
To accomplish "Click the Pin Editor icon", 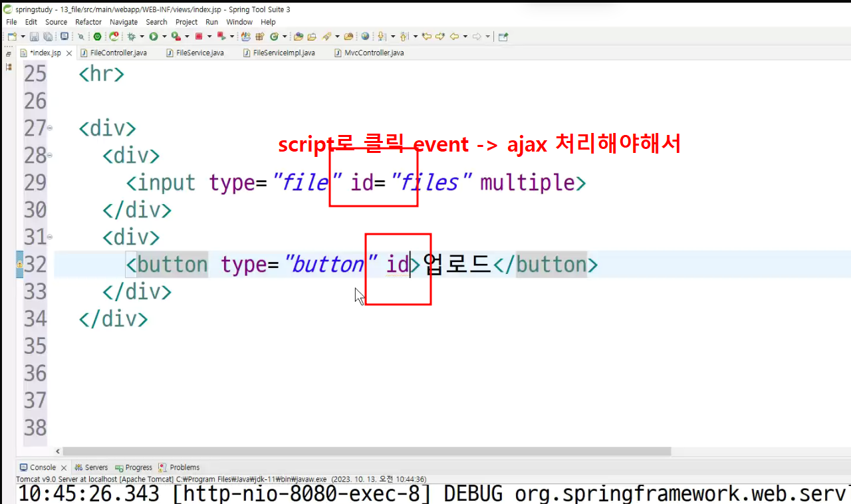I will (503, 37).
